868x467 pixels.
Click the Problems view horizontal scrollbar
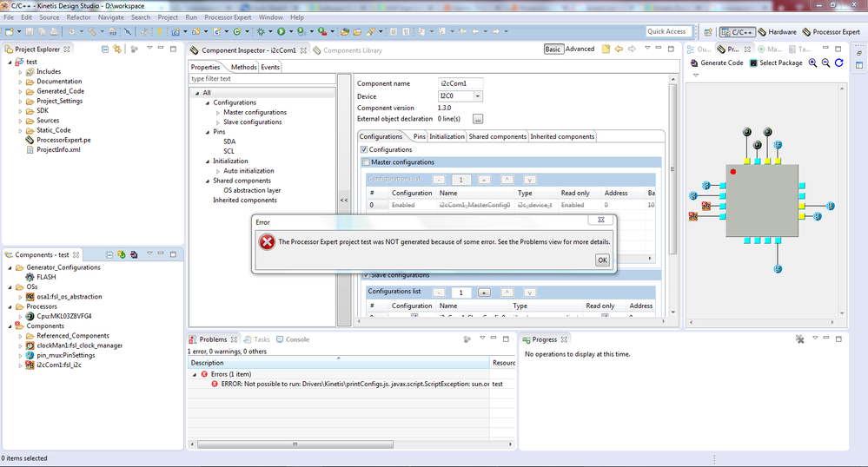click(x=295, y=444)
